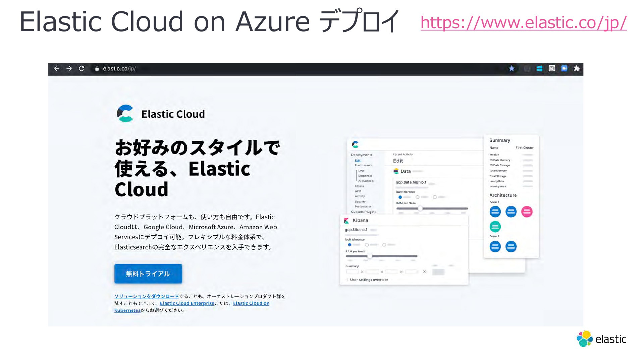
Task: Click RAM per Node slider for Data
Action: pos(432,208)
